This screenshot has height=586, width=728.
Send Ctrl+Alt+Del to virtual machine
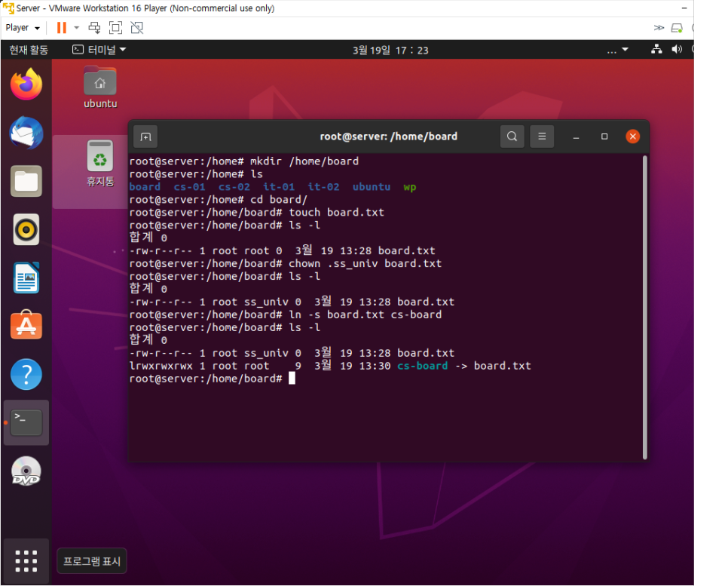click(94, 28)
